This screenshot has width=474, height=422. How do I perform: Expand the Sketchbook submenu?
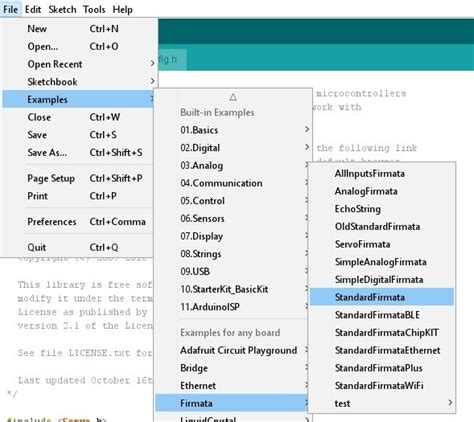coord(79,82)
